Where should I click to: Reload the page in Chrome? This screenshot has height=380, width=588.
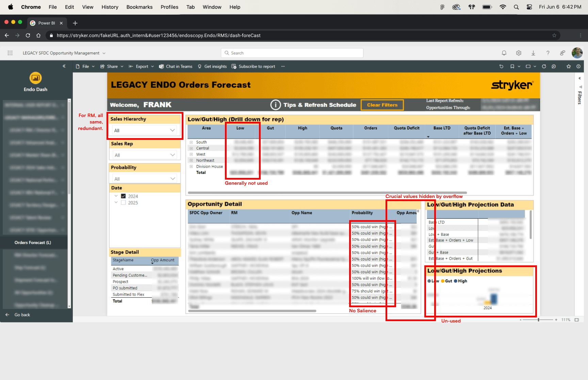click(28, 35)
